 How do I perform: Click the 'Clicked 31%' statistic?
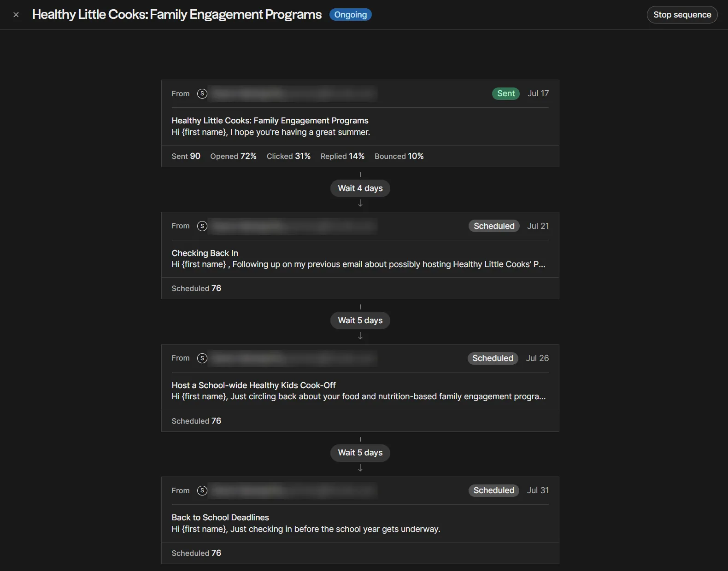tap(288, 156)
